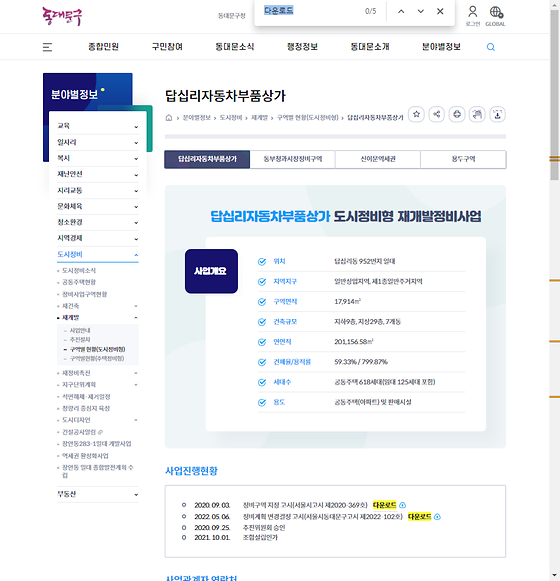Viewport: 560px width, 581px height.
Task: Click 분야별정보 in the breadcrumb
Action: (196, 118)
